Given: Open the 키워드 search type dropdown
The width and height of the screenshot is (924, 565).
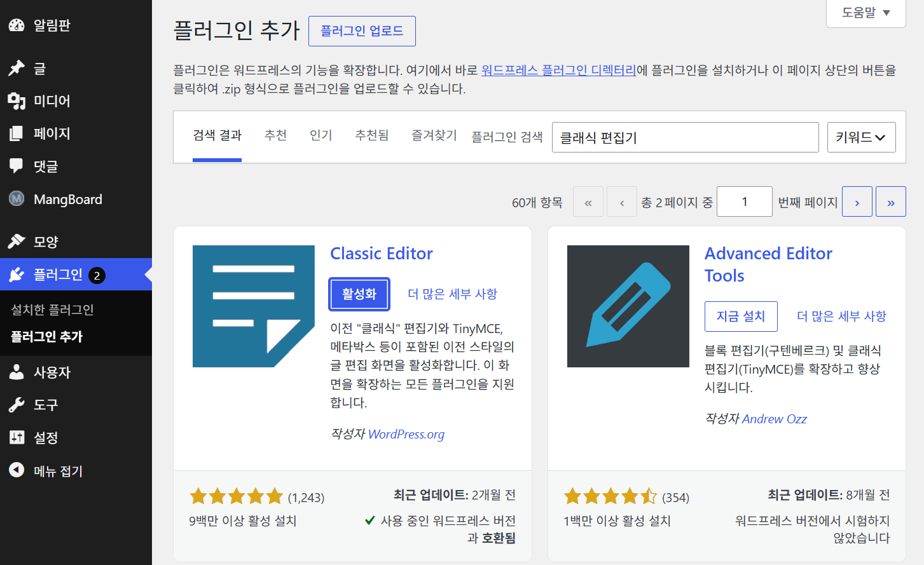Looking at the screenshot, I should (x=862, y=137).
